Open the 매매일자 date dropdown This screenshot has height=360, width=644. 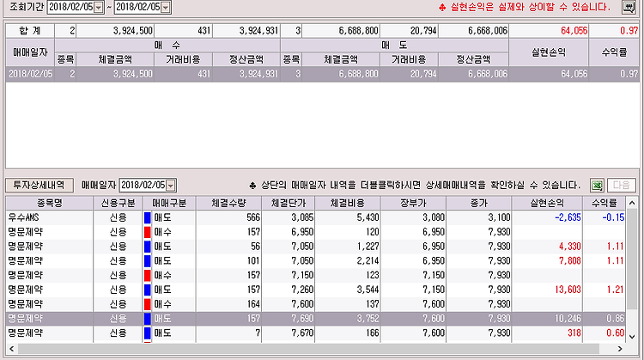tap(171, 186)
